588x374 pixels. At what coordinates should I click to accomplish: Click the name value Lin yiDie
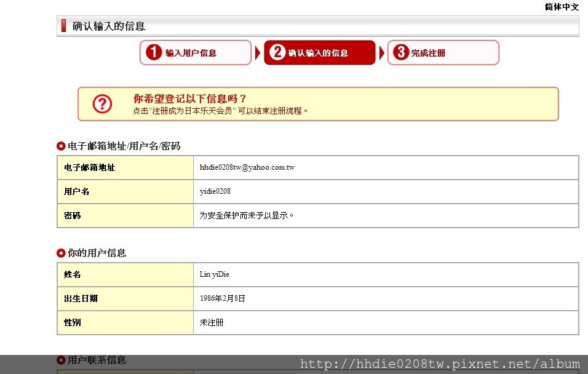point(214,274)
